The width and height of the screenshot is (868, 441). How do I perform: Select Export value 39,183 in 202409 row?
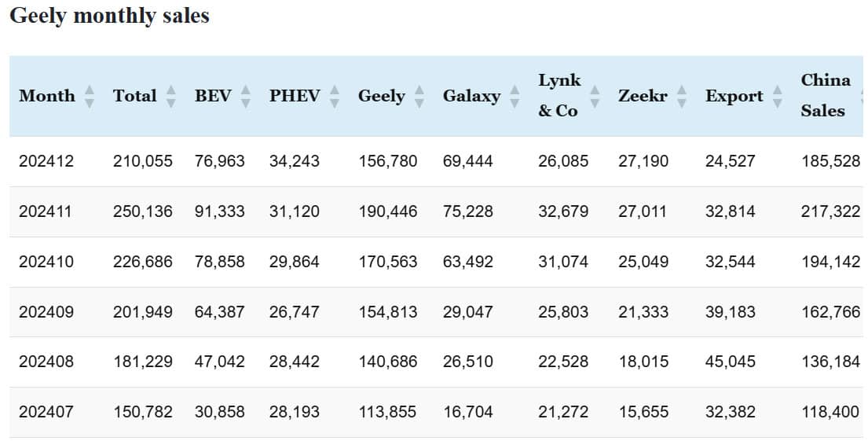coord(730,312)
